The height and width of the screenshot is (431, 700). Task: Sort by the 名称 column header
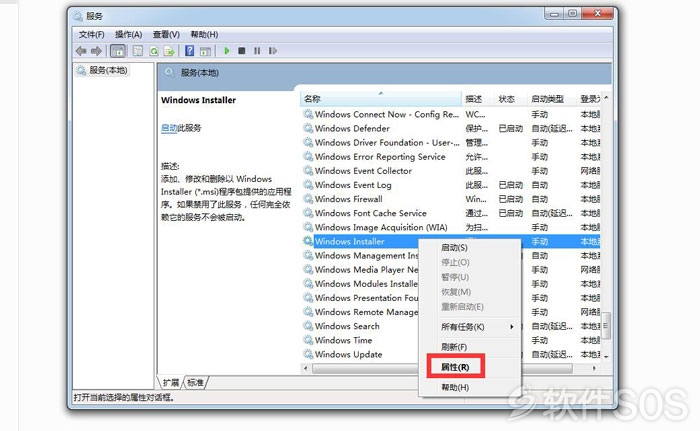pyautogui.click(x=381, y=99)
